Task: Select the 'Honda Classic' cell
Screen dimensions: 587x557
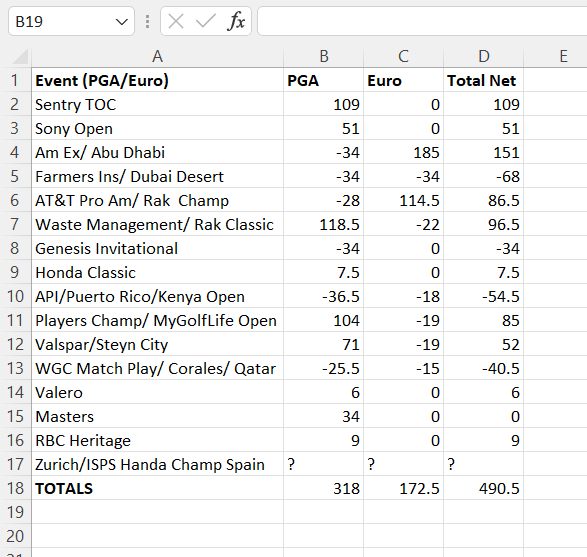Action: pyautogui.click(x=158, y=272)
